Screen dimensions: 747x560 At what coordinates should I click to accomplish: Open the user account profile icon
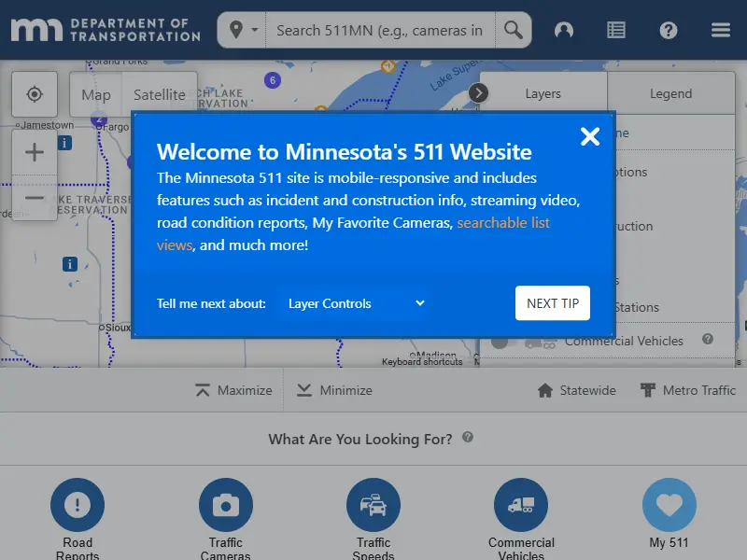[x=564, y=30]
